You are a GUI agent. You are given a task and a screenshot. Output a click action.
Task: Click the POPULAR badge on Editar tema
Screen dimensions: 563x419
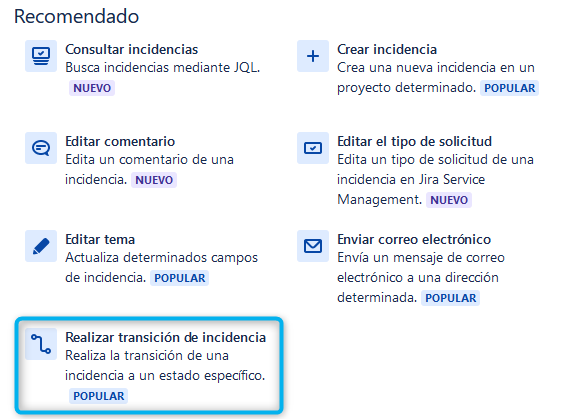coord(180,278)
